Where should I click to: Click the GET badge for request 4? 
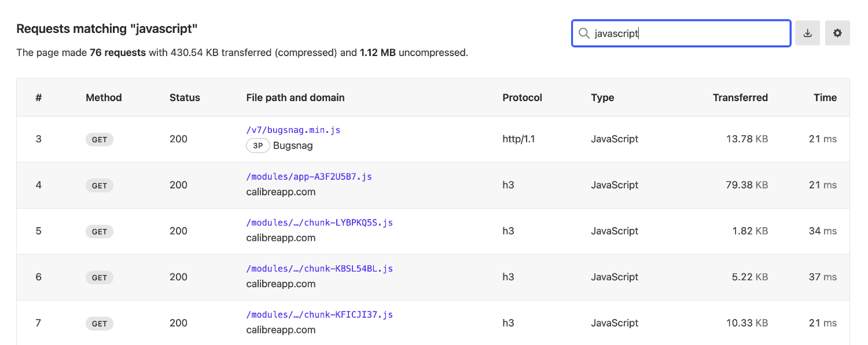click(x=99, y=185)
